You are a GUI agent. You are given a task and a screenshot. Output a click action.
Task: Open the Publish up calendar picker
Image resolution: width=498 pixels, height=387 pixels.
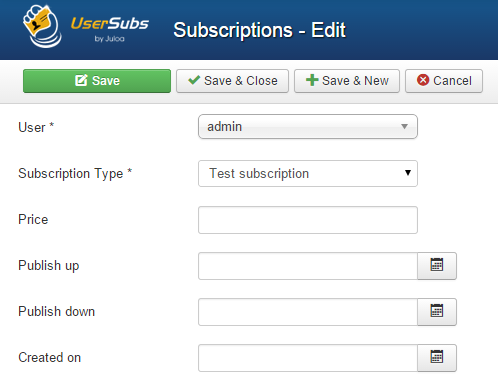click(437, 266)
